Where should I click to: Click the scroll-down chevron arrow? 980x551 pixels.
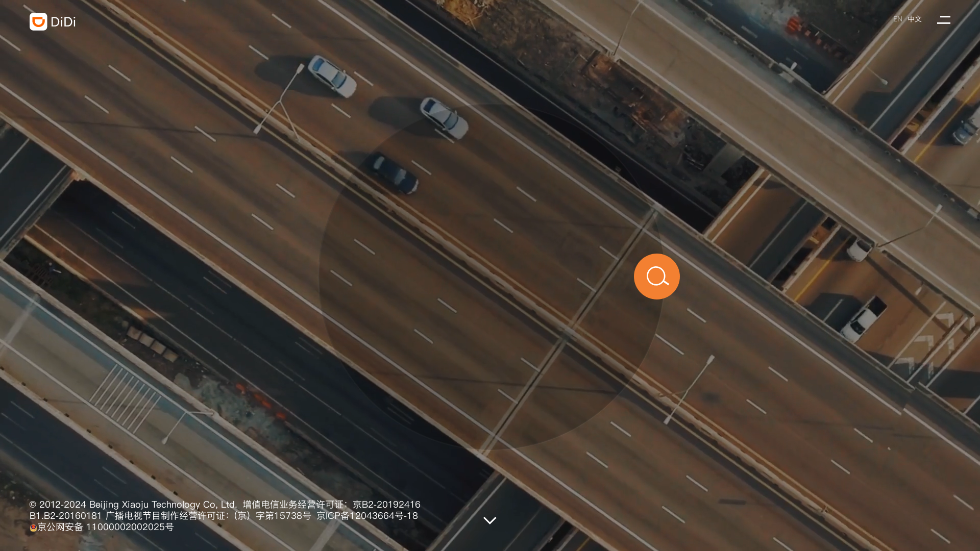(x=490, y=520)
